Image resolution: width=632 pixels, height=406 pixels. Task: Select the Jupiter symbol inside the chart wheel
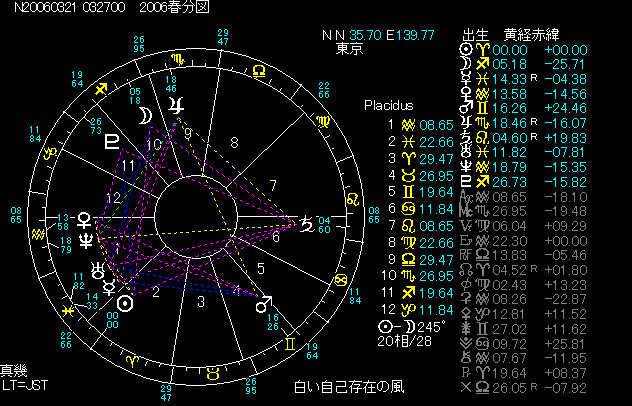pos(176,104)
